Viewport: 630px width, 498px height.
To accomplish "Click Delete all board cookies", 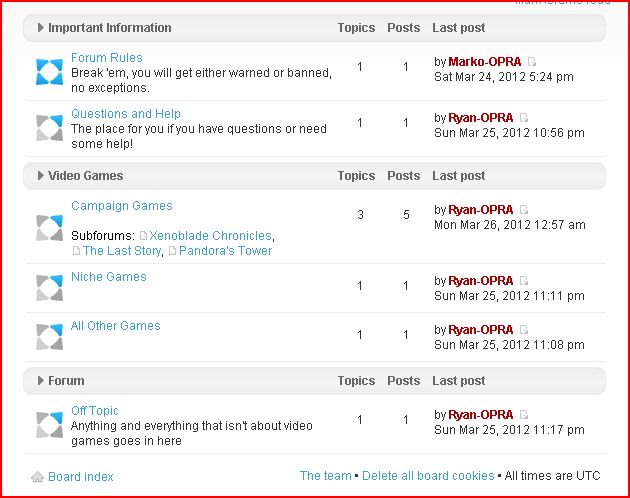I will click(x=428, y=476).
